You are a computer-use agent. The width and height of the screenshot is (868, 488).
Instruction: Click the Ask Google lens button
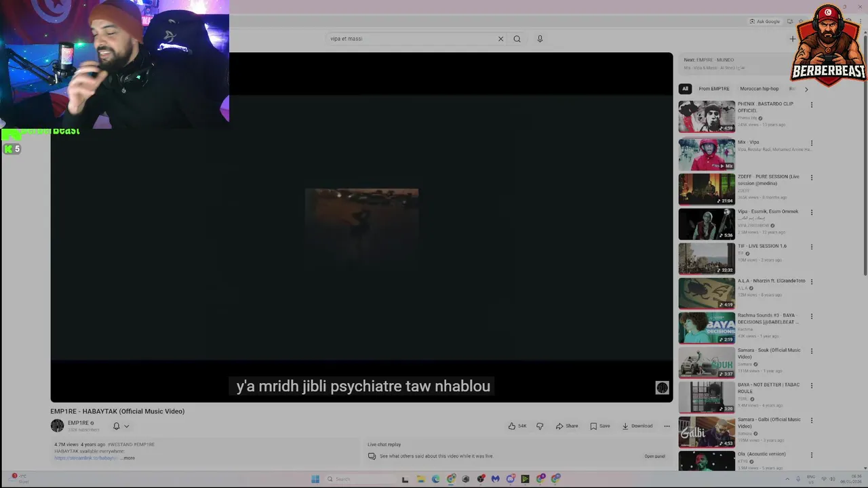(764, 21)
